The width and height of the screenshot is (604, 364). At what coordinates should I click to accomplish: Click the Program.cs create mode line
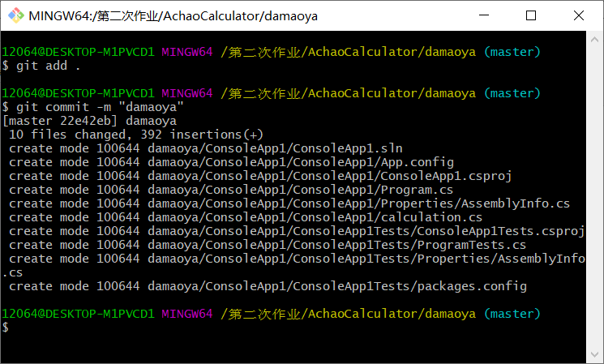[x=231, y=190]
